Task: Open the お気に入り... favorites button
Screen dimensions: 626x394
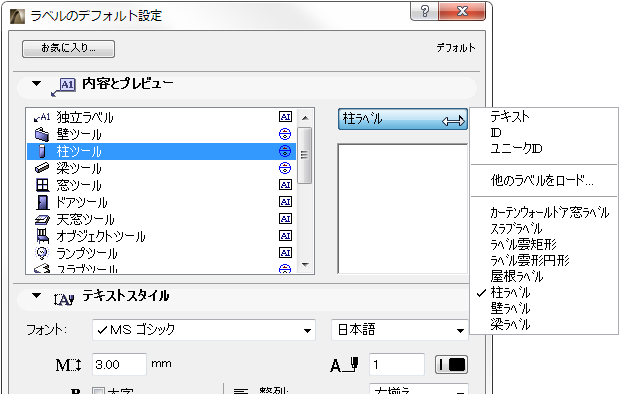Action: pos(68,49)
